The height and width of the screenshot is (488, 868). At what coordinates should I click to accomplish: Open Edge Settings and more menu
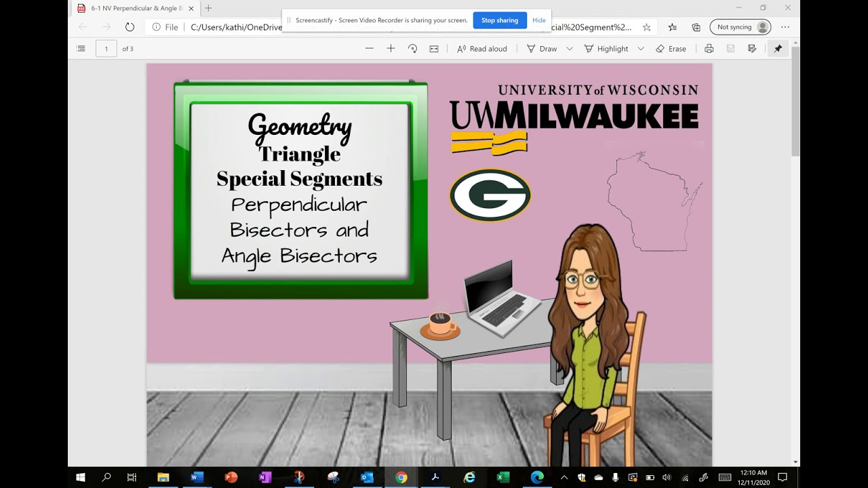[x=785, y=27]
